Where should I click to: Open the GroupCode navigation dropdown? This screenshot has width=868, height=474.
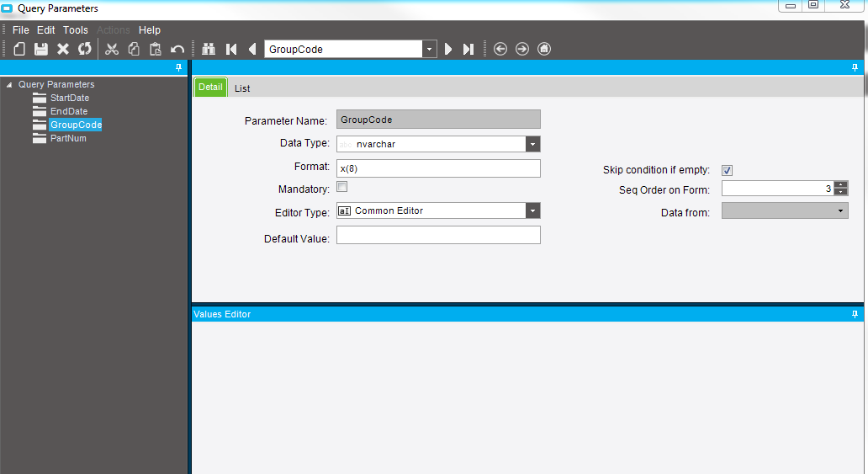[x=429, y=49]
